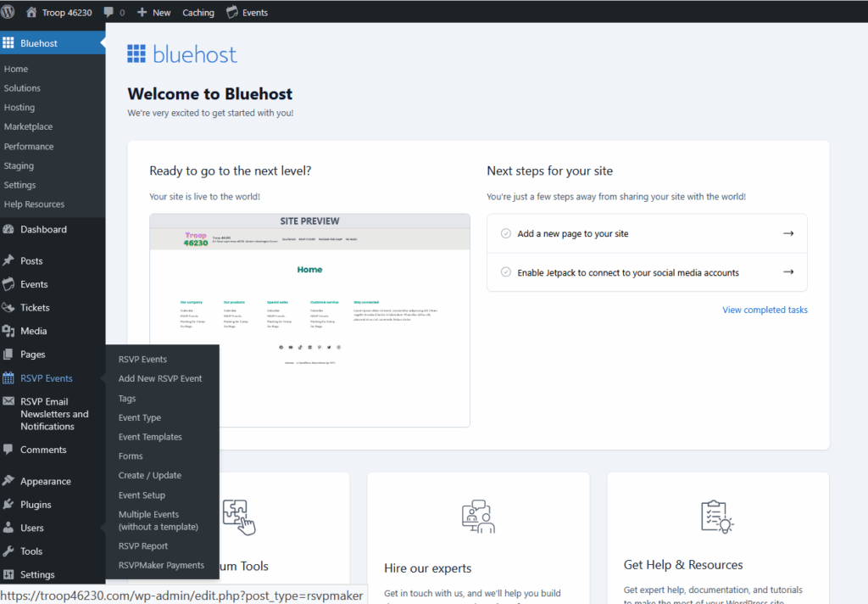Click the Dashboard gauge icon in sidebar
This screenshot has height=604, width=868.
click(8, 229)
